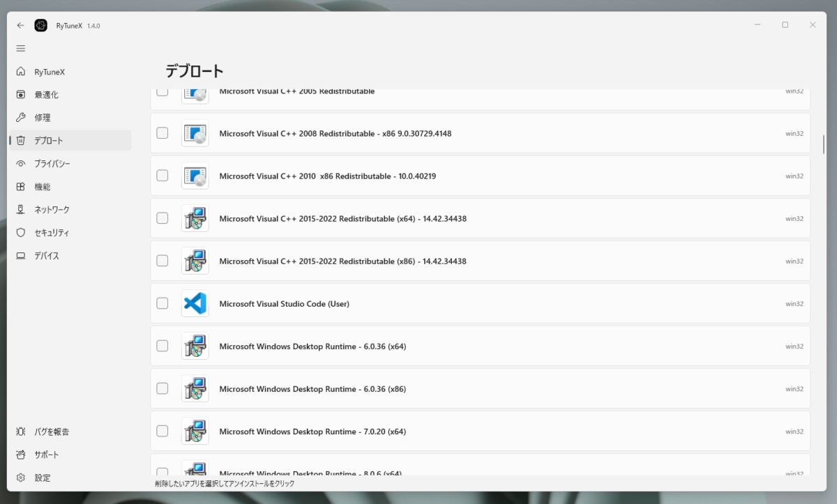Screen dimensions: 837x504
Task: Click the version label 1.4.0
Action: [93, 26]
